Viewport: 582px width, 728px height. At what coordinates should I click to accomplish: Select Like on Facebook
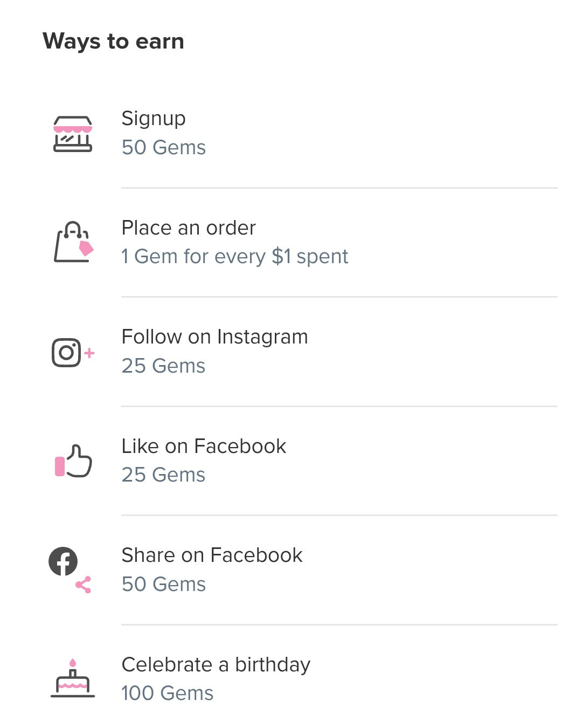204,447
